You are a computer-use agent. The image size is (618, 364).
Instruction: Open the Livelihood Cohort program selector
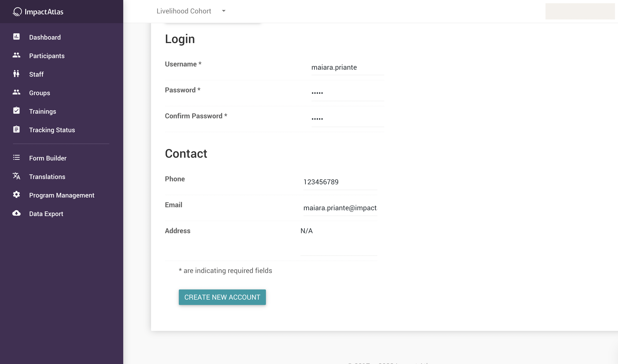184,11
